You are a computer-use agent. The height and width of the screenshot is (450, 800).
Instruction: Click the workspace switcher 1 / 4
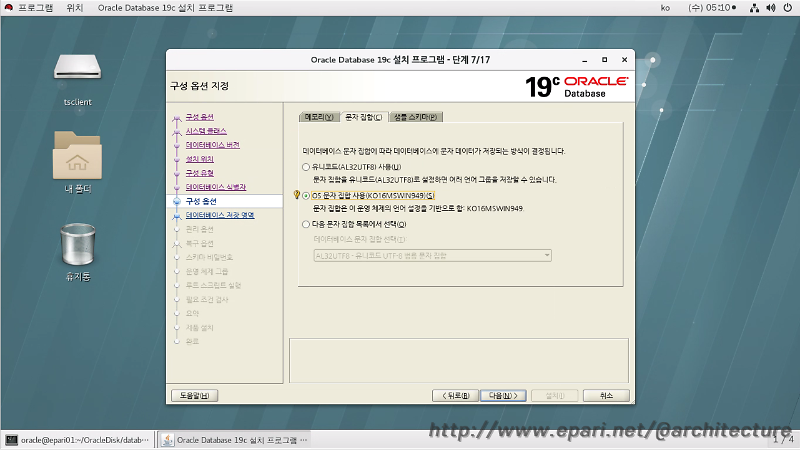783,439
